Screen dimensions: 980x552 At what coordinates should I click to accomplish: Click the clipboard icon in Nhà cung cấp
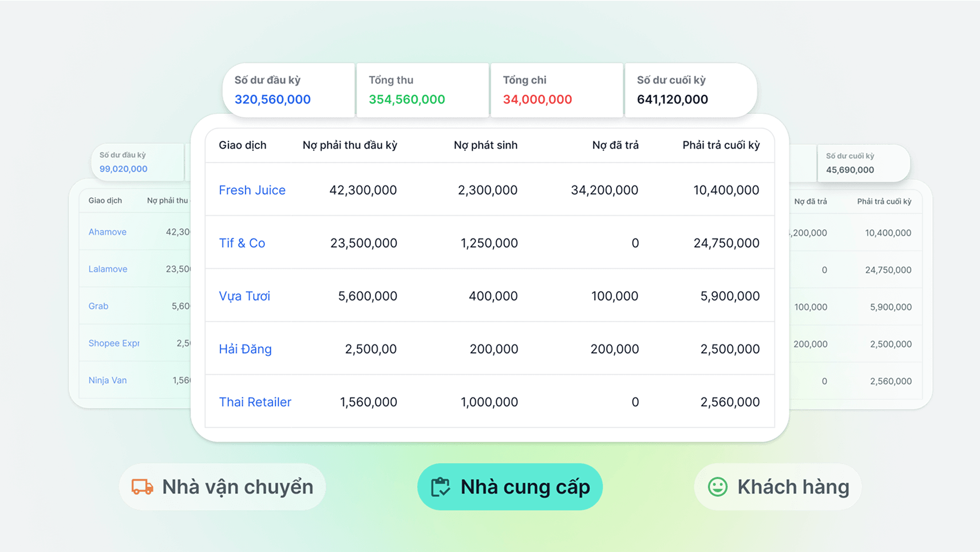pyautogui.click(x=440, y=487)
